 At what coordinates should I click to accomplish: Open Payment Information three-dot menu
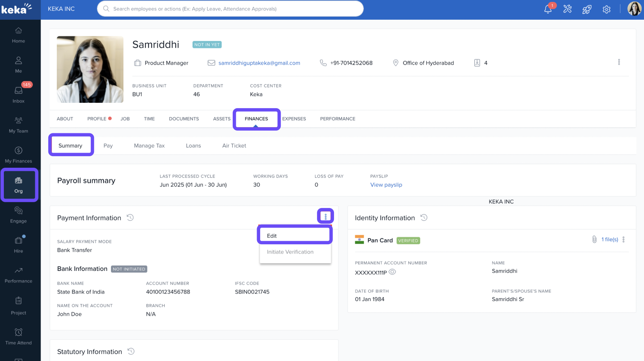(325, 216)
